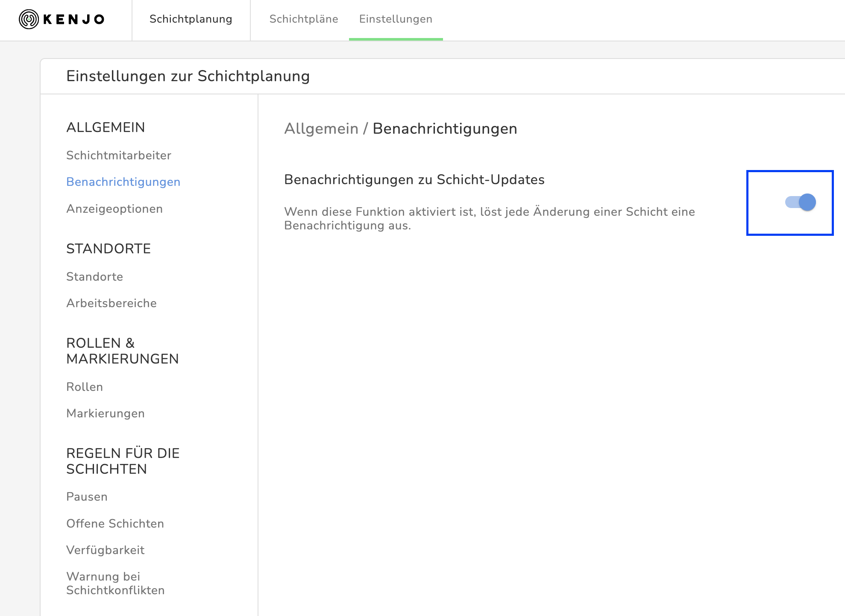Open Anzeigeoptionen settings
The height and width of the screenshot is (616, 845).
114,209
